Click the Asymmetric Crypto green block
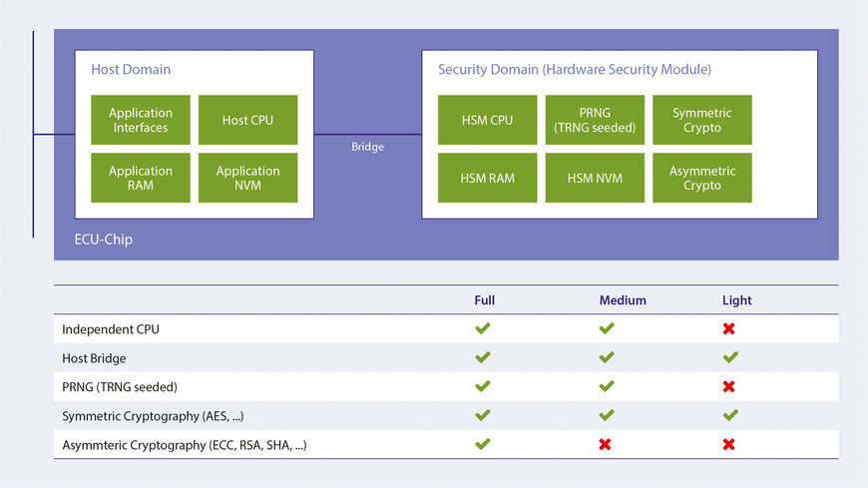Image resolution: width=868 pixels, height=488 pixels. pyautogui.click(x=702, y=179)
